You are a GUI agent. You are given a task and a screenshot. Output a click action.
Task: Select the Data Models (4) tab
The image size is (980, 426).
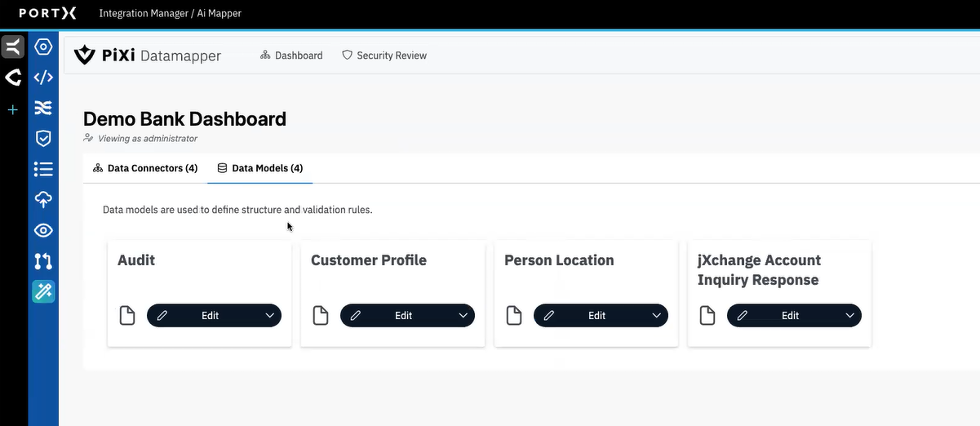pos(259,169)
